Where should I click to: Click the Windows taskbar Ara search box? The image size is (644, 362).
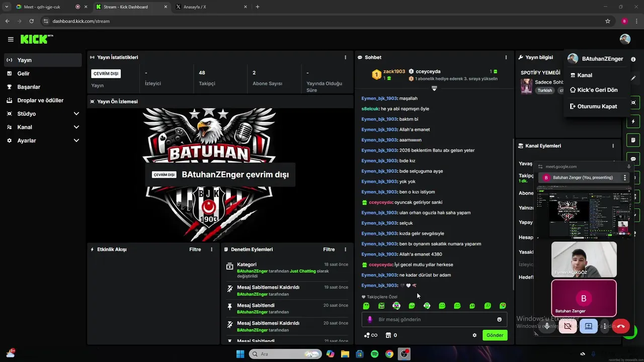[285, 354]
